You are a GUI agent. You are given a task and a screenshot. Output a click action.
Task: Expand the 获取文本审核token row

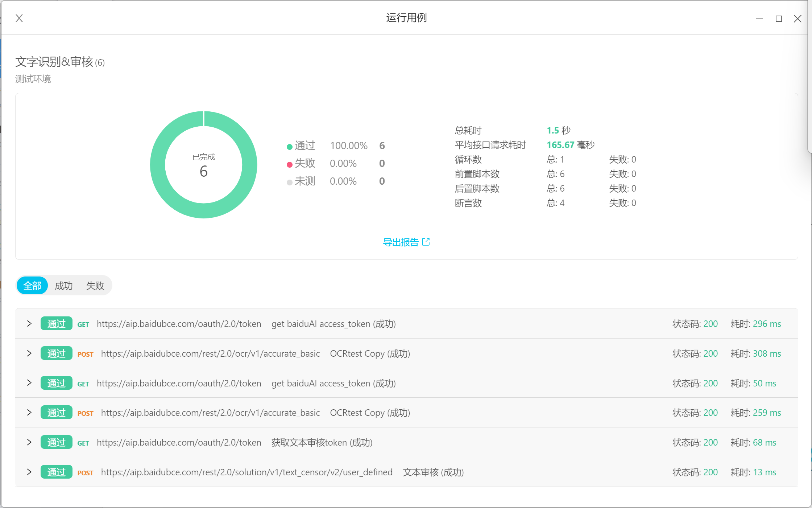[x=29, y=442]
